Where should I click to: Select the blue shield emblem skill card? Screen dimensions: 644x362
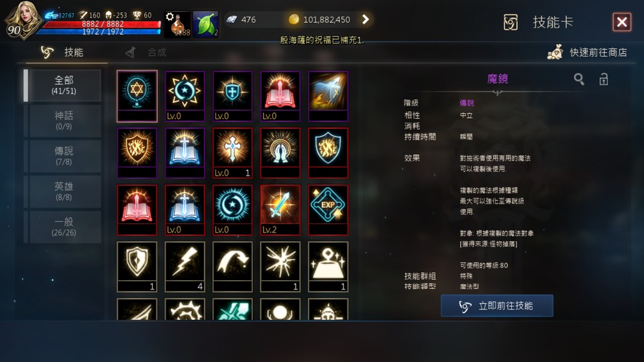click(x=328, y=153)
